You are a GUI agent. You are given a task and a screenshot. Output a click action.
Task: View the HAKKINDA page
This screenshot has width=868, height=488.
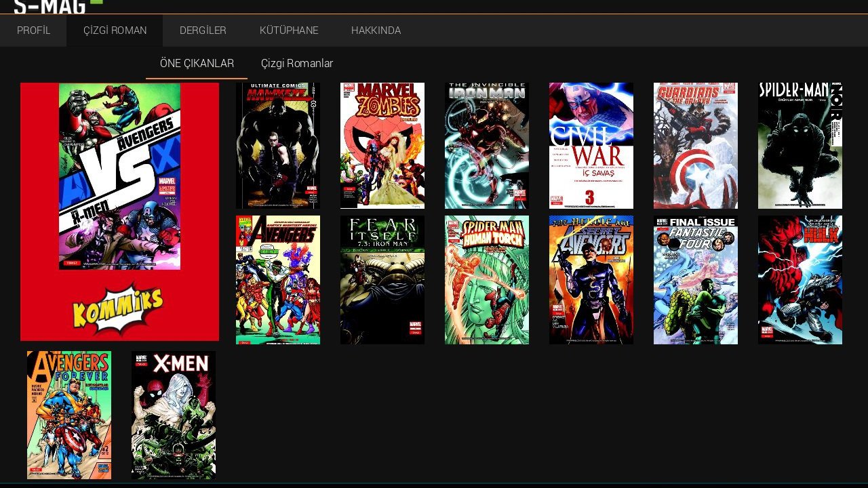coord(376,30)
